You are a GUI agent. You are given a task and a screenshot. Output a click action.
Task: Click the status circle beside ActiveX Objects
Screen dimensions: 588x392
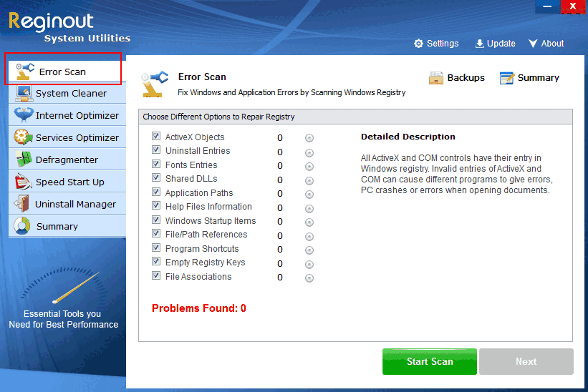pyautogui.click(x=309, y=138)
